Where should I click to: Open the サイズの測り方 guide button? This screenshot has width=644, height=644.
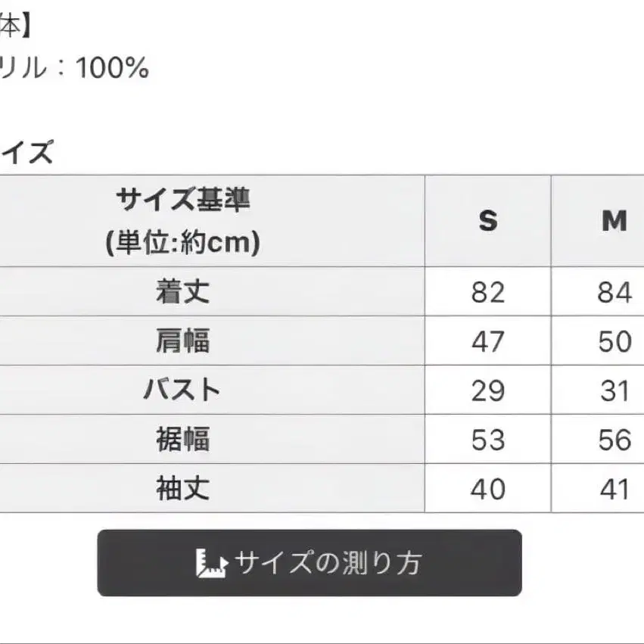coord(310,563)
